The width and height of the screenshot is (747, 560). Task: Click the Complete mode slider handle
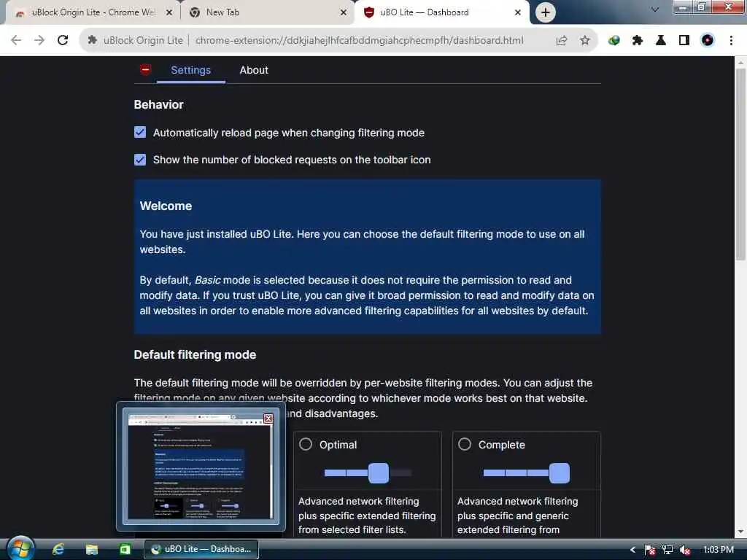[560, 472]
